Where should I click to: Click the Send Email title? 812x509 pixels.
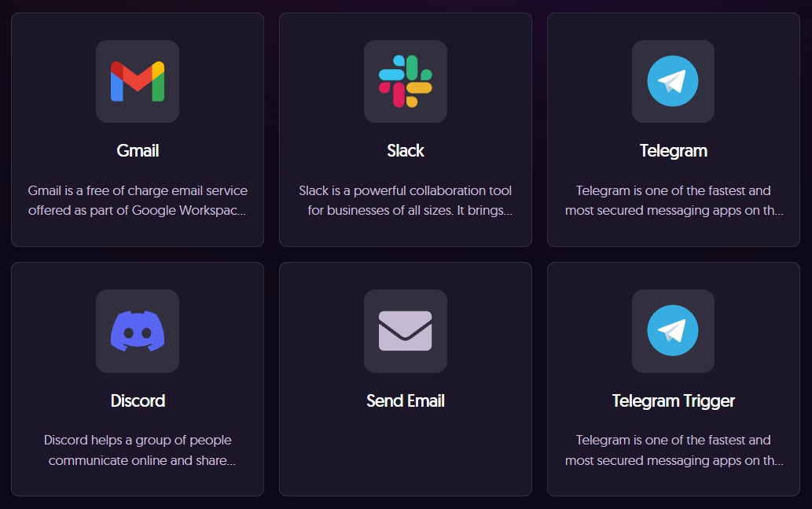coord(406,400)
